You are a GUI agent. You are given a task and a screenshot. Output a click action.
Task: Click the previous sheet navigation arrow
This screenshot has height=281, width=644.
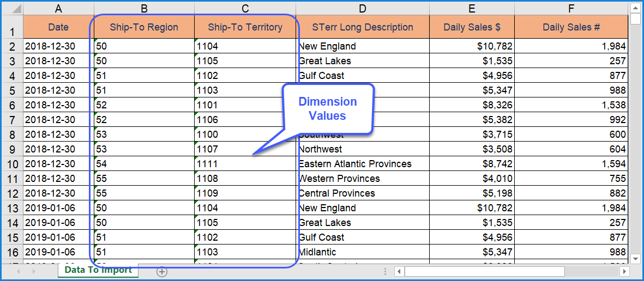(20, 271)
